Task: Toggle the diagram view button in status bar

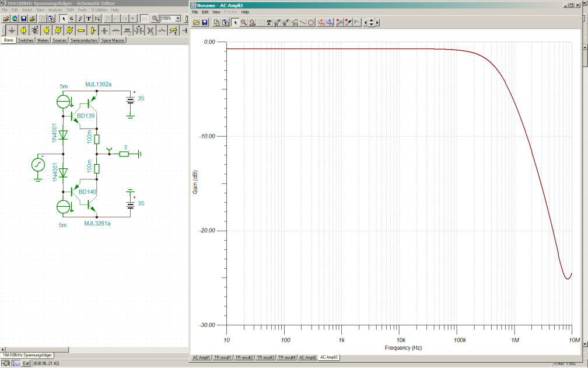Action: (16, 364)
